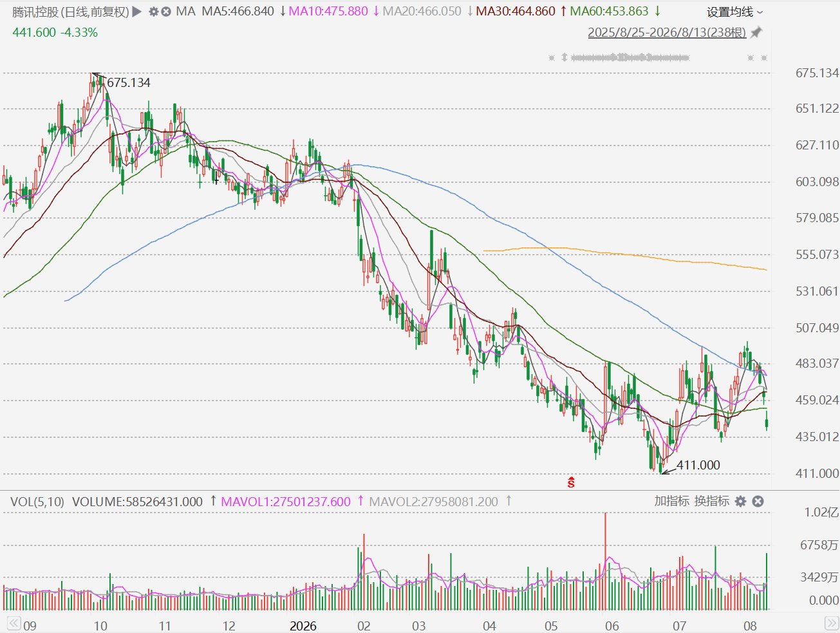
Task: Click the MAVOL2:27958081.200 readout
Action: 433,501
